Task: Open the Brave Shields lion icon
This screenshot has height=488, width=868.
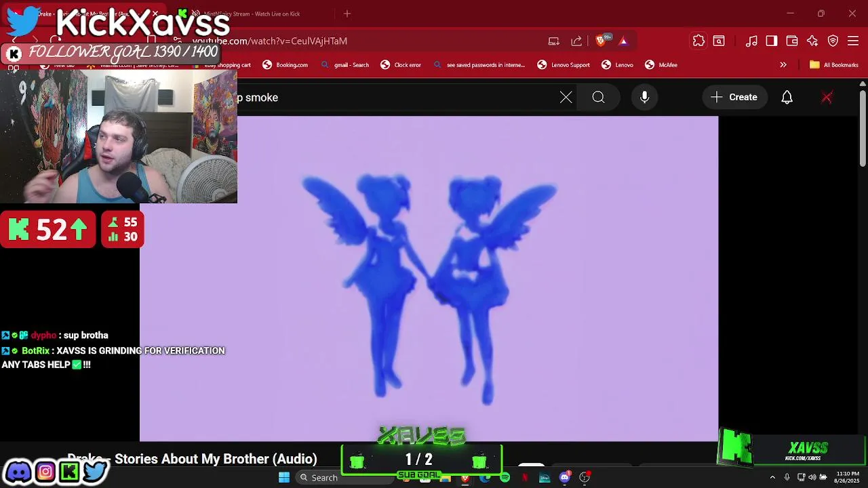Action: 600,41
